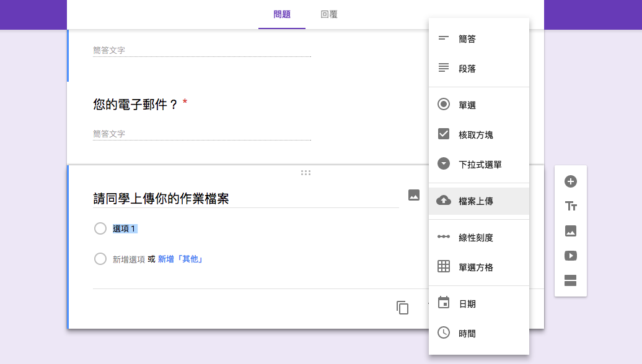Viewport: 642px width, 364px height.
Task: Edit the question title 請同學上傳你的作業檔案
Action: (x=245, y=199)
